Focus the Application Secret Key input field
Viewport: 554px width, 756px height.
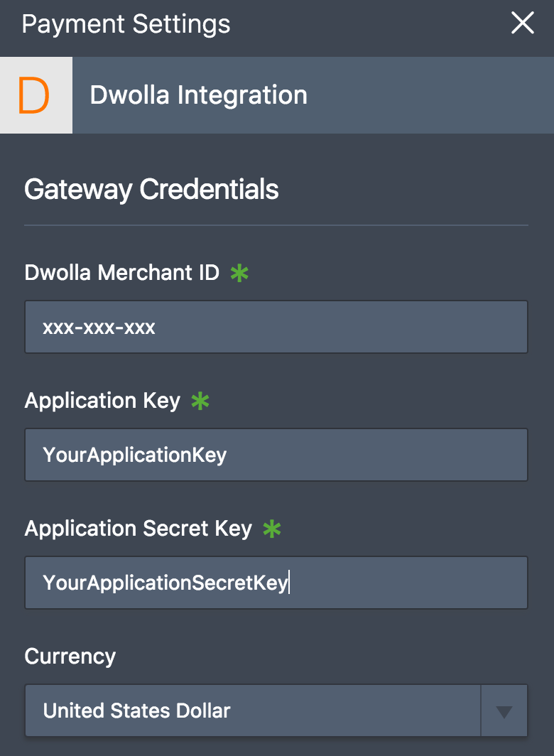(276, 583)
